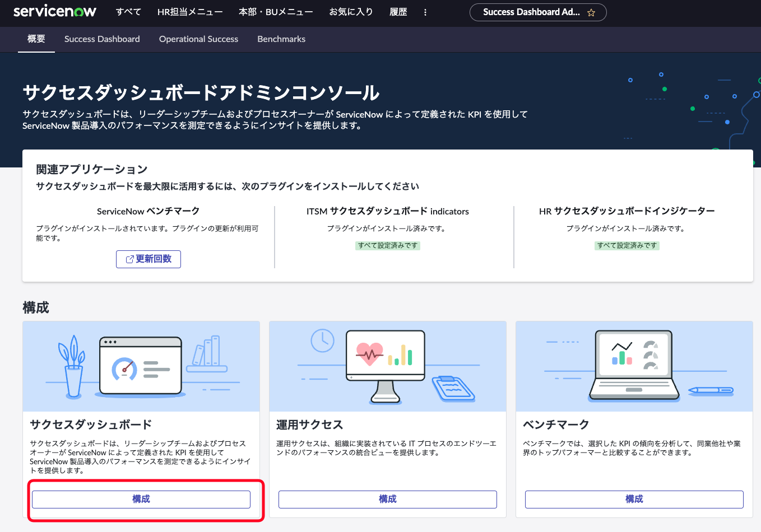Click the 運用サクセス card title

tap(309, 424)
